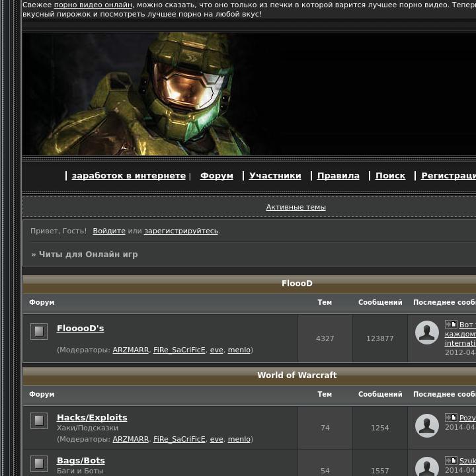Viewport: 476px width, 476px height.
Task: Open the last post link in Hacks/Exploits row
Action: [467, 418]
